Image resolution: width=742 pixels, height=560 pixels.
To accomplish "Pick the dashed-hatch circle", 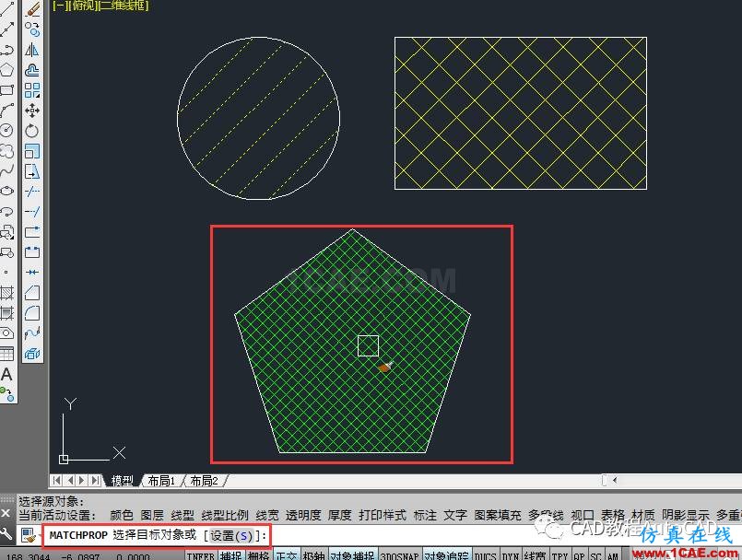I will click(258, 118).
